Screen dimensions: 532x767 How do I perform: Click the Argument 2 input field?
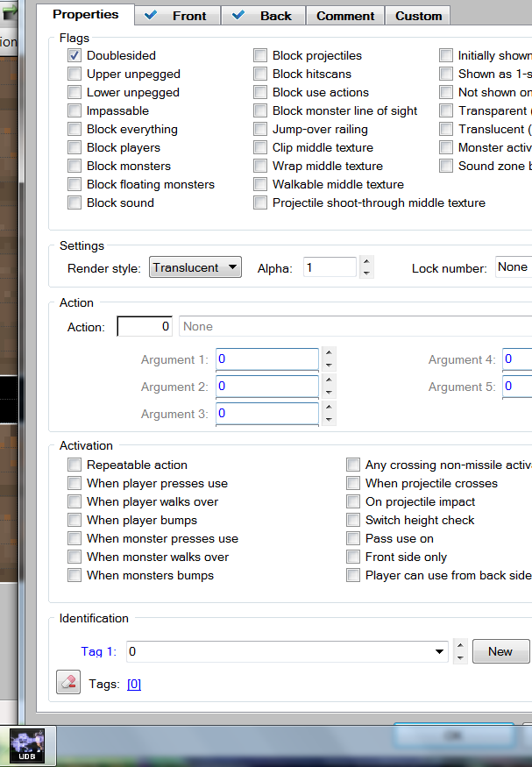[x=267, y=387]
